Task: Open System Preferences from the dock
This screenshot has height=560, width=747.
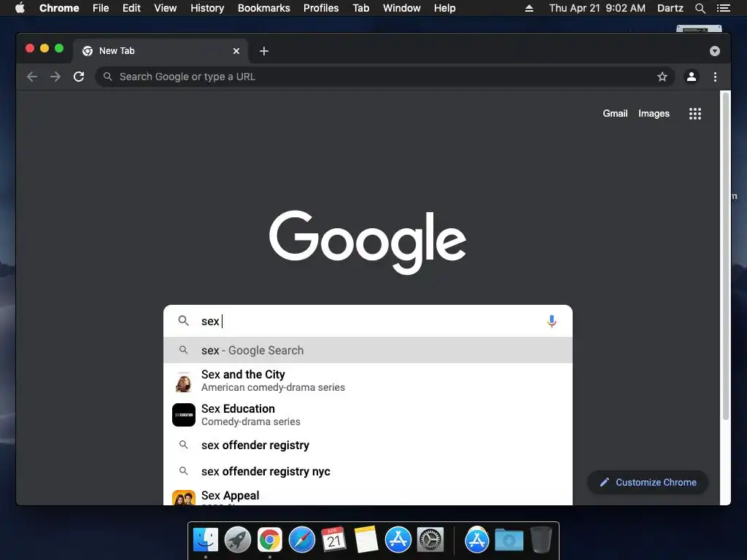Action: tap(430, 540)
